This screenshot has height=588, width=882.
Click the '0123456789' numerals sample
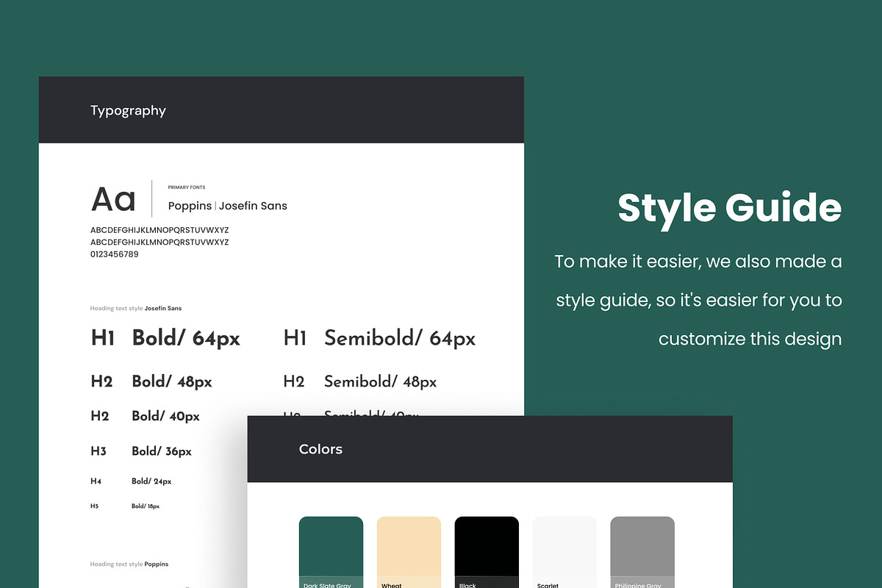pyautogui.click(x=115, y=254)
